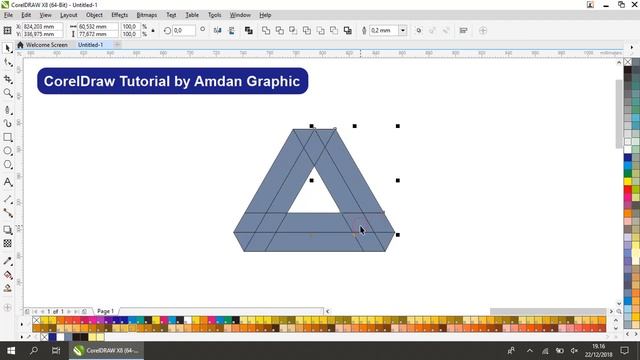Viewport: 640px width, 360px height.
Task: Select the Page 1 tab
Action: (105, 311)
